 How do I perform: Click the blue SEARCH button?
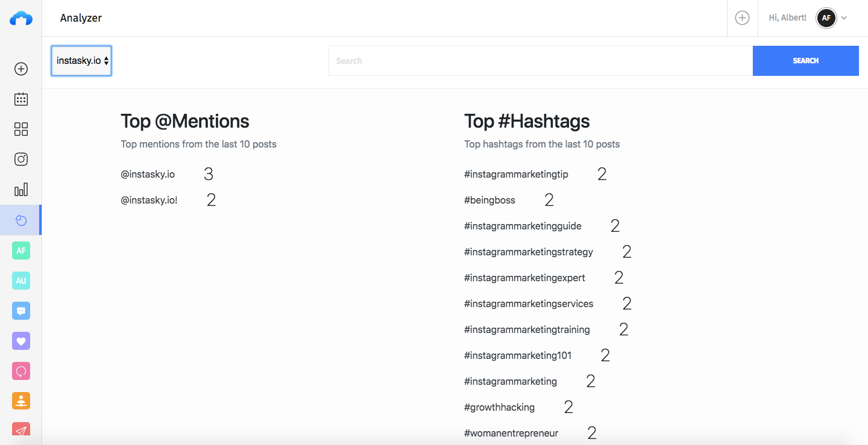(805, 61)
